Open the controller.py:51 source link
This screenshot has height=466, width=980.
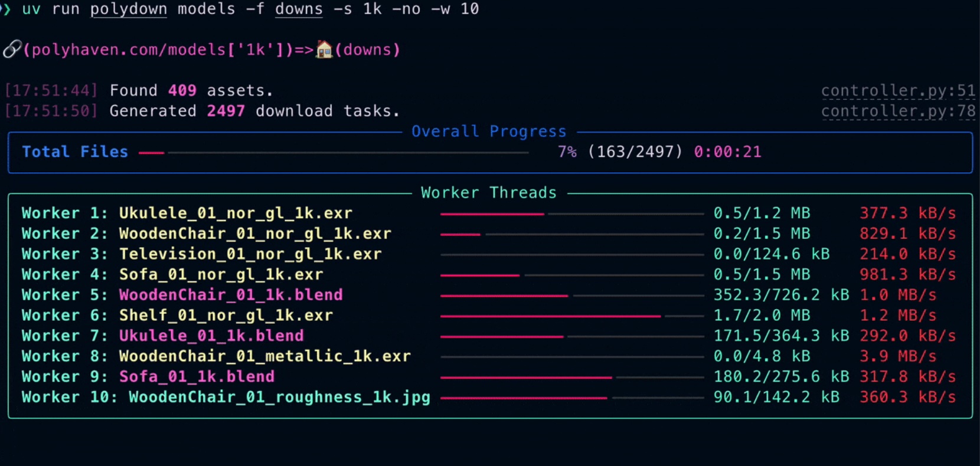pyautogui.click(x=898, y=91)
